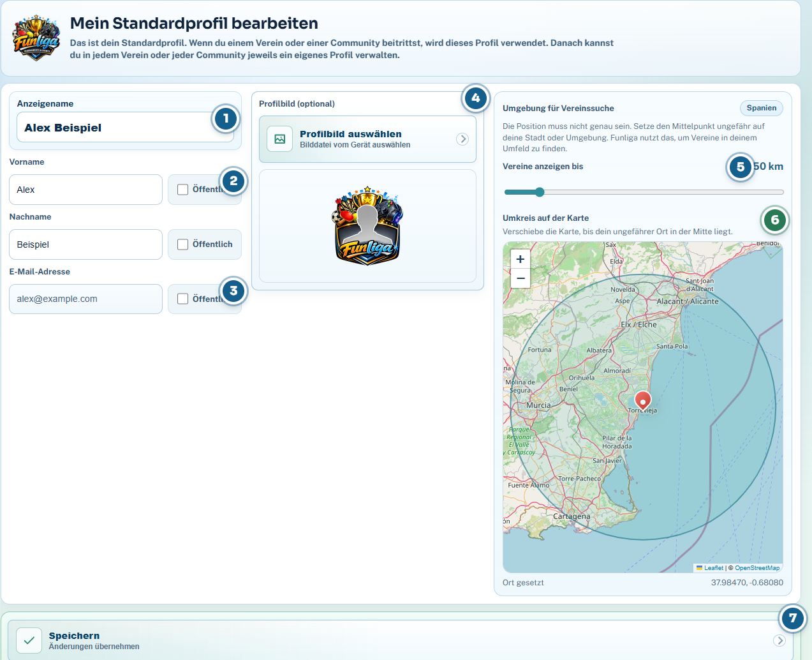Click the Anzeigename field containing Alex Beispiel

125,128
